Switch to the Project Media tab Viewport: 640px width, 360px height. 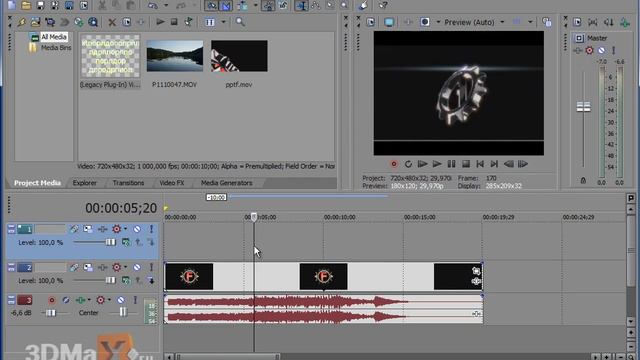[37, 183]
